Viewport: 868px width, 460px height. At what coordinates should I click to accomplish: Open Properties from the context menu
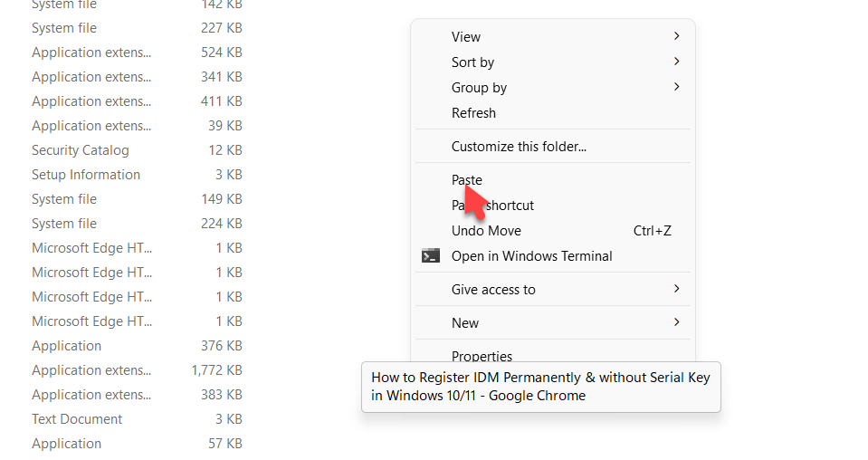point(482,356)
